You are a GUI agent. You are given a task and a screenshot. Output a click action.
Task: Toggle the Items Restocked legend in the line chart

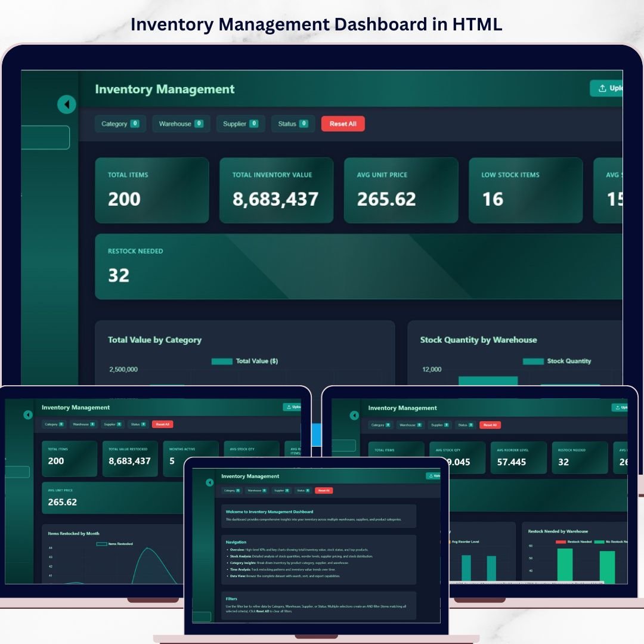click(102, 544)
